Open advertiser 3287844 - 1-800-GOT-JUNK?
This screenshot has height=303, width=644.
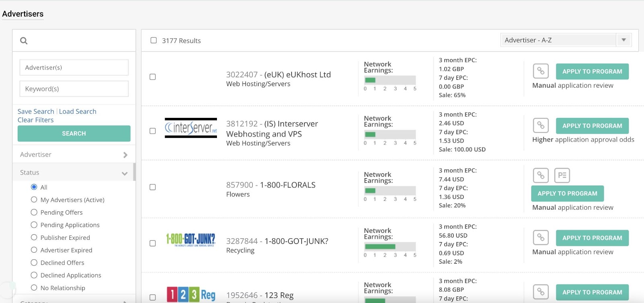tap(277, 241)
